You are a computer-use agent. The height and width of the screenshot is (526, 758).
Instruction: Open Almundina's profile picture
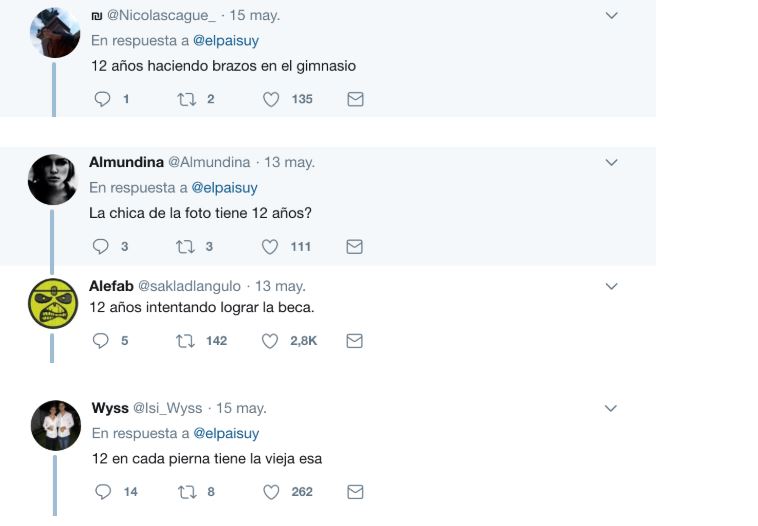52,180
